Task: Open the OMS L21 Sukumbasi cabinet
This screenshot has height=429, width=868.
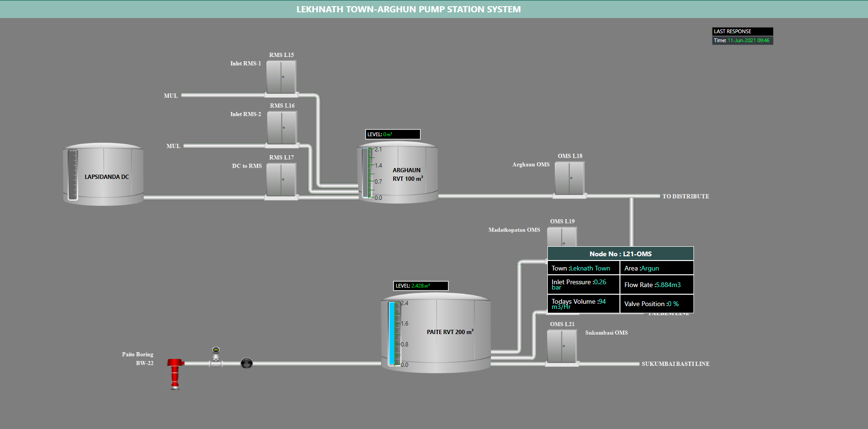Action: (562, 346)
